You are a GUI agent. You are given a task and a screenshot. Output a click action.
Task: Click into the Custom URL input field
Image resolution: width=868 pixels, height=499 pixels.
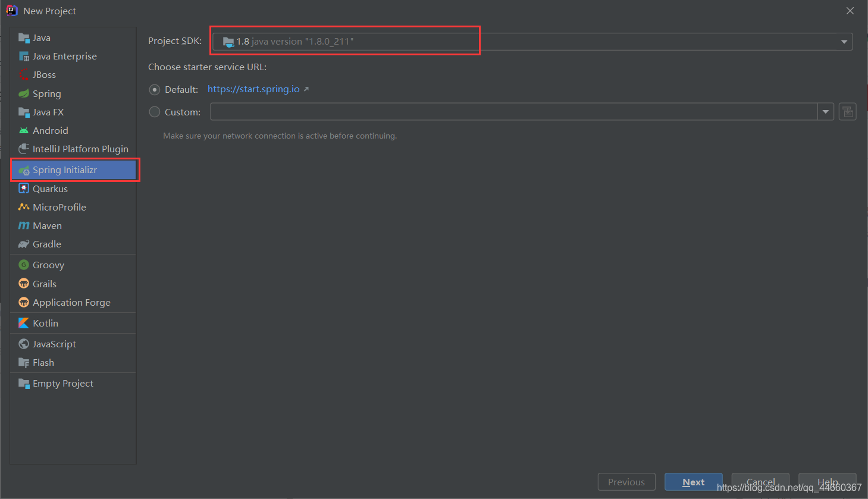coord(514,112)
